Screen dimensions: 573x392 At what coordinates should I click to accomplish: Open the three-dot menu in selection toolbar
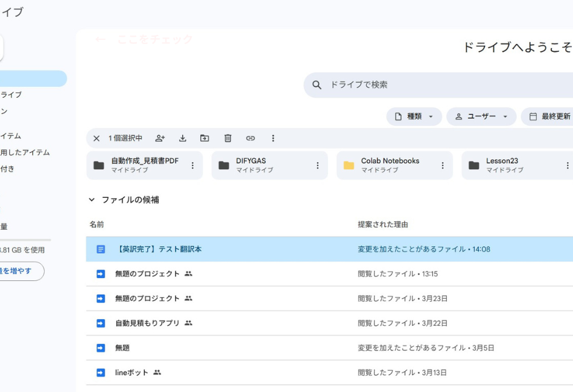pyautogui.click(x=273, y=138)
